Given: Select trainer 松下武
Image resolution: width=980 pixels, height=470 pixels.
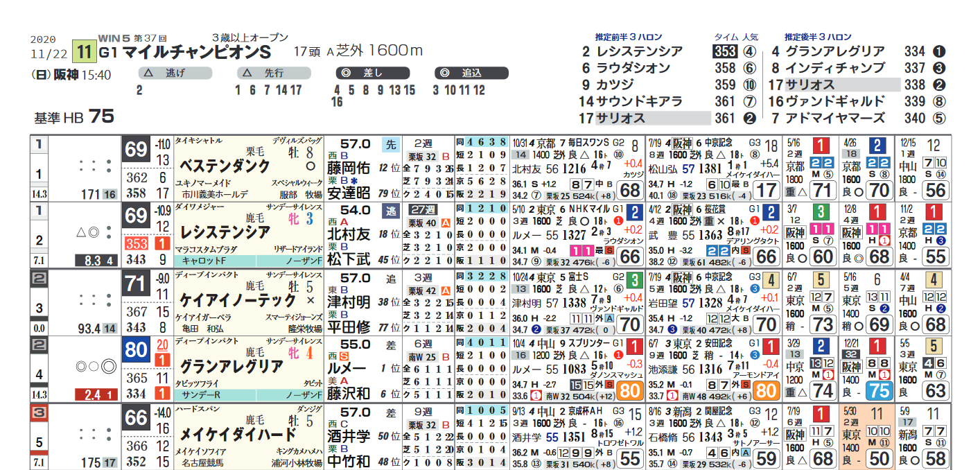Looking at the screenshot, I should [x=349, y=260].
